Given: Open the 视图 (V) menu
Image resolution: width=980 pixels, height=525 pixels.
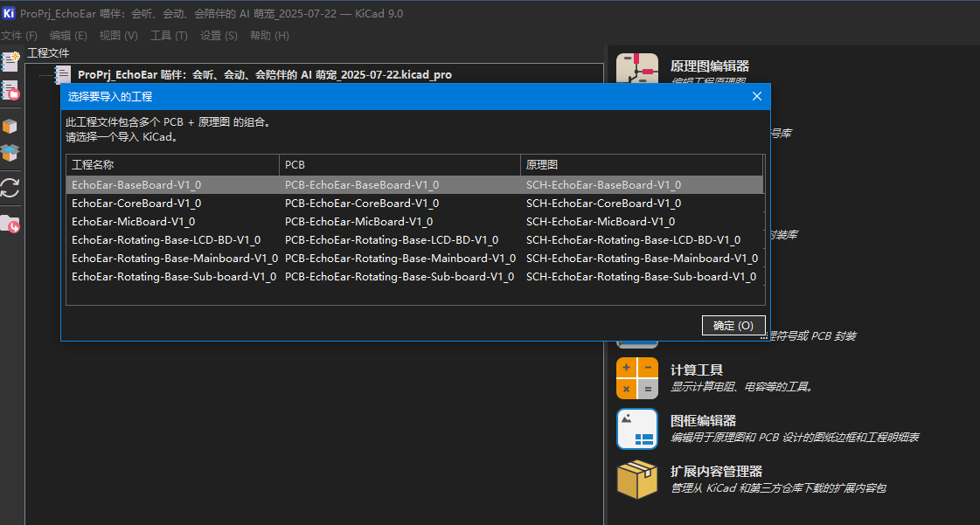Looking at the screenshot, I should pyautogui.click(x=119, y=36).
